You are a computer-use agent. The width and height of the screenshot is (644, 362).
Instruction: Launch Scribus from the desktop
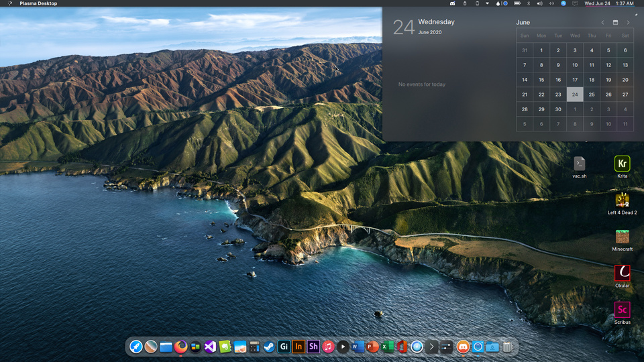coord(622,310)
